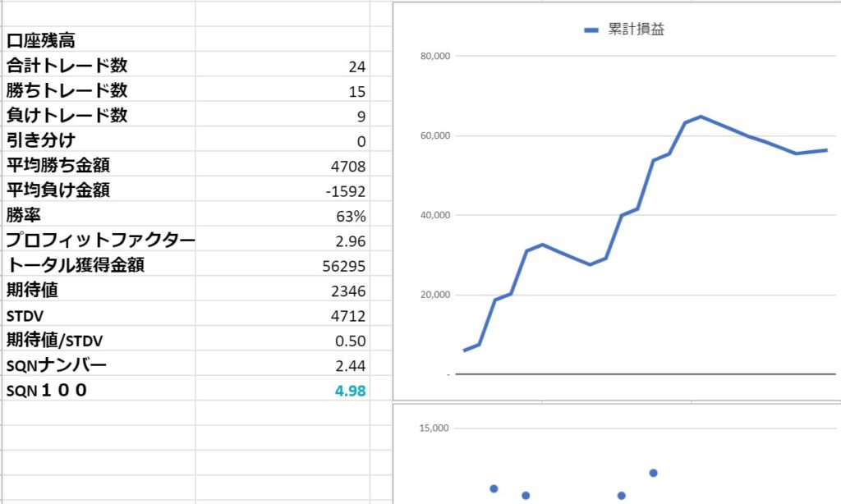Select the cell containing -1592
The height and width of the screenshot is (504, 841).
coord(282,191)
